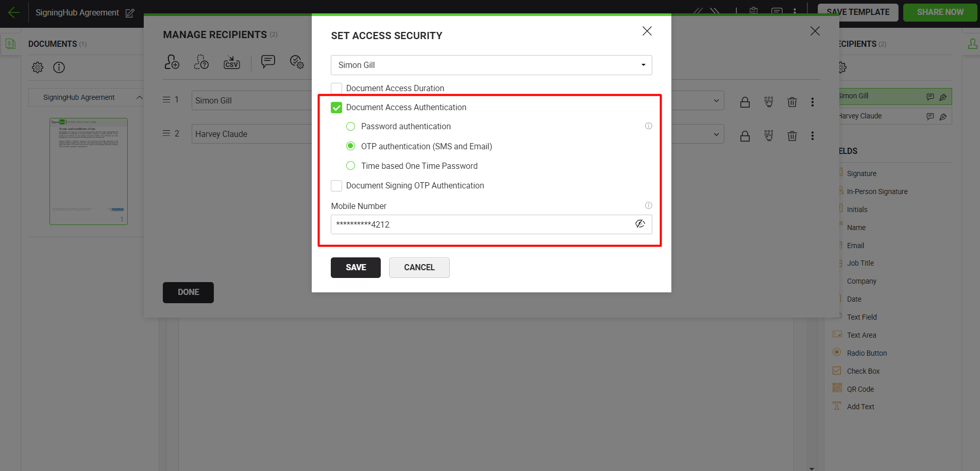Click the documents settings gear icon
This screenshot has width=980, height=471.
[38, 67]
